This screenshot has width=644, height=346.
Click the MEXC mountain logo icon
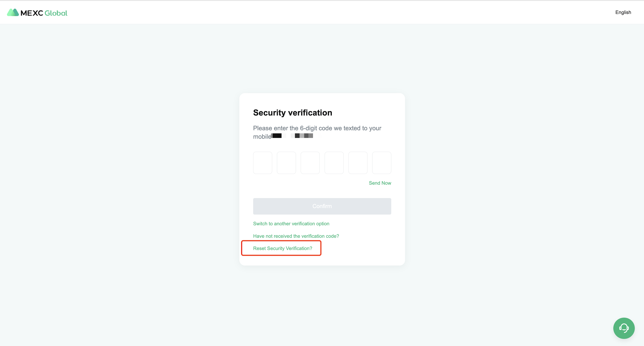(13, 13)
